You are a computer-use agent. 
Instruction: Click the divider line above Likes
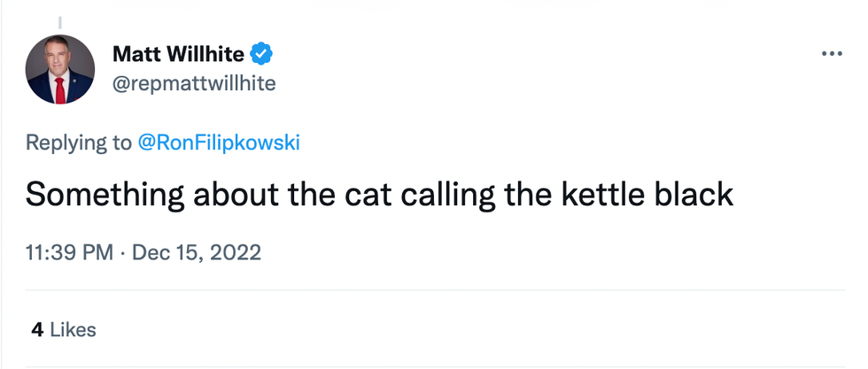(x=434, y=290)
